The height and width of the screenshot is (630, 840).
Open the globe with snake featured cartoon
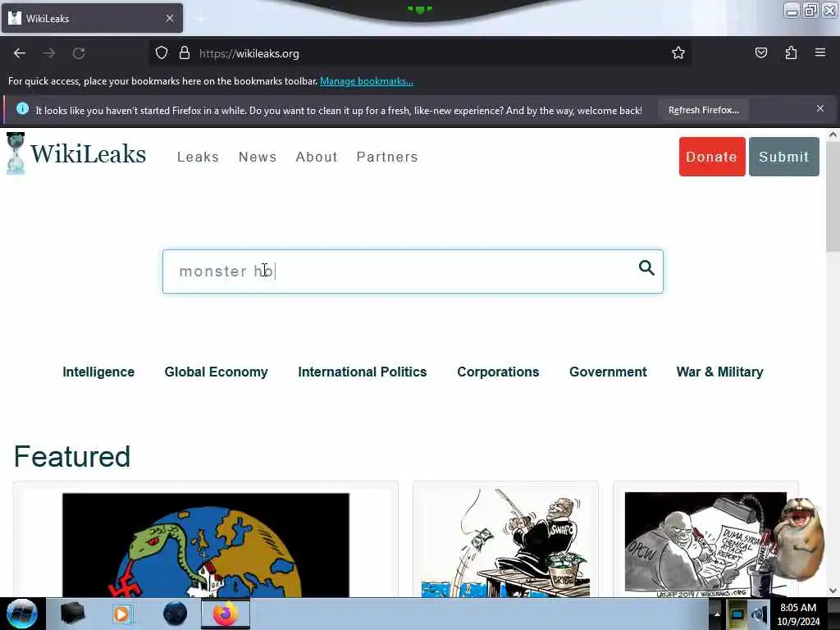[206, 545]
